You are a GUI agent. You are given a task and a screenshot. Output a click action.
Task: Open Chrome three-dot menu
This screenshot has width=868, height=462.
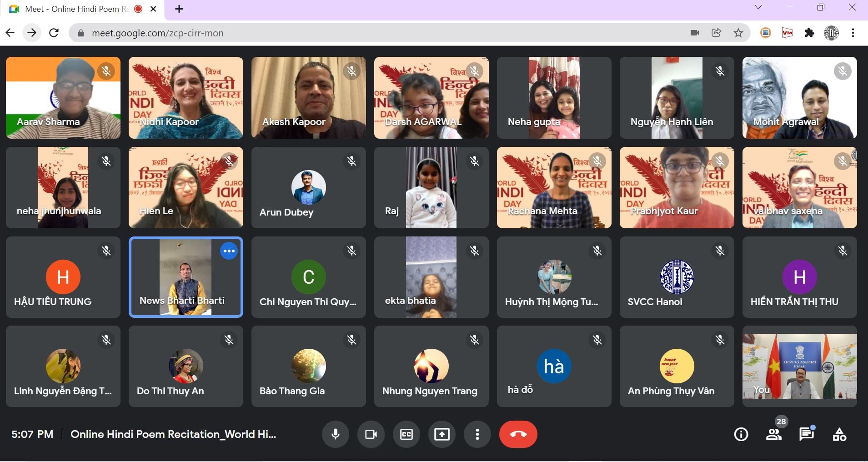[853, 33]
